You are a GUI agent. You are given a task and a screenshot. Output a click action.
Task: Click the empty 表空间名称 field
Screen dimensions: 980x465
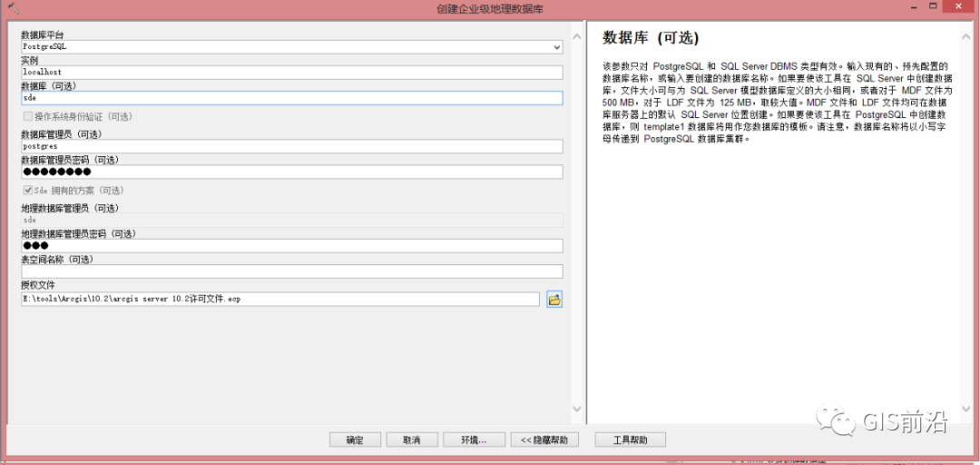click(x=292, y=272)
